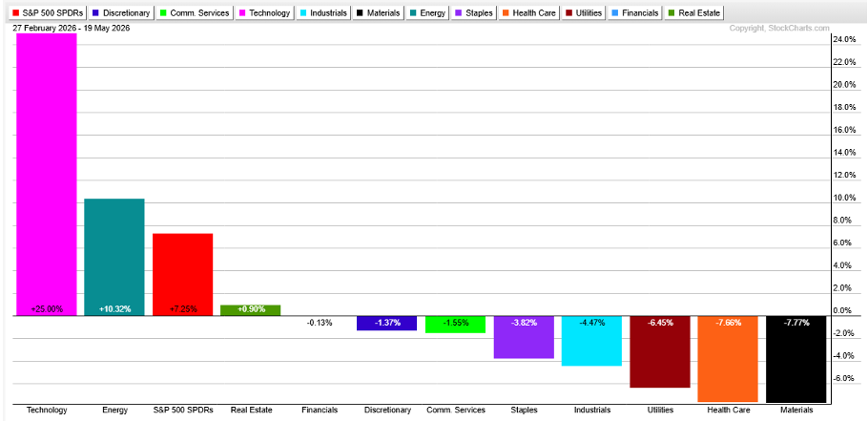This screenshot has width=868, height=422.
Task: Click the orange Health Care bar
Action: click(728, 359)
